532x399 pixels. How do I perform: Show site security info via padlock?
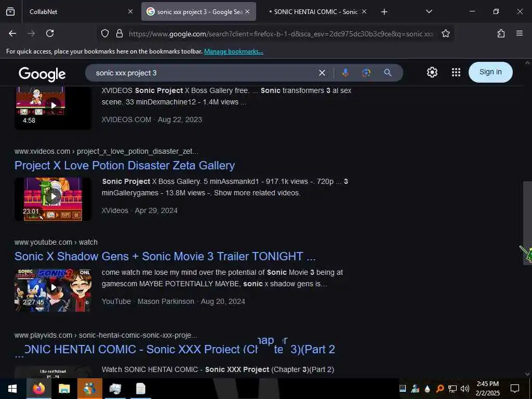coord(119,33)
